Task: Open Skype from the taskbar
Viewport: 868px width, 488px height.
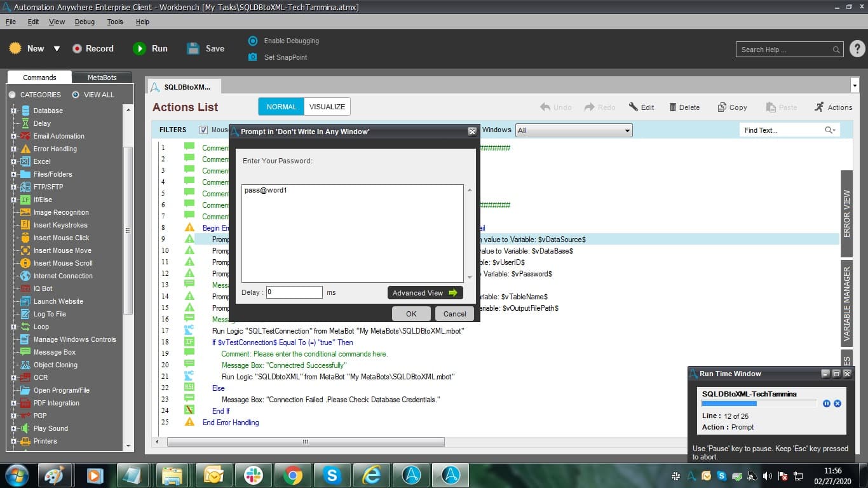Action: click(332, 475)
